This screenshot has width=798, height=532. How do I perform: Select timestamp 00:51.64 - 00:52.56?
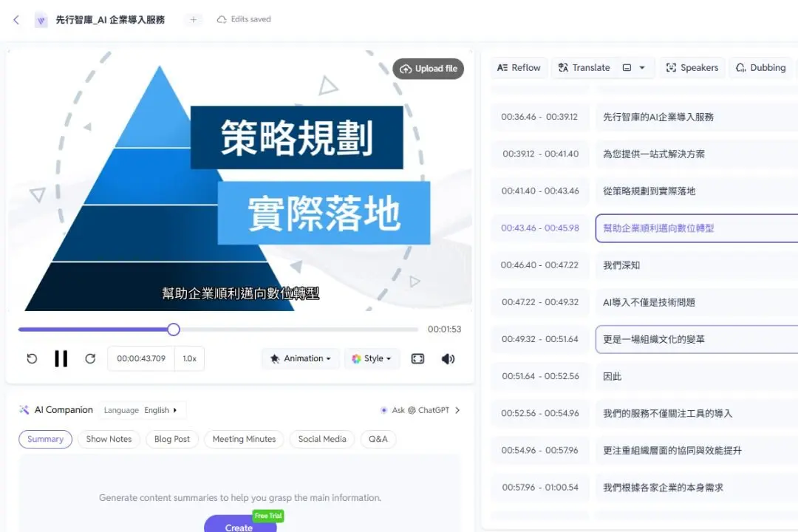[539, 376]
